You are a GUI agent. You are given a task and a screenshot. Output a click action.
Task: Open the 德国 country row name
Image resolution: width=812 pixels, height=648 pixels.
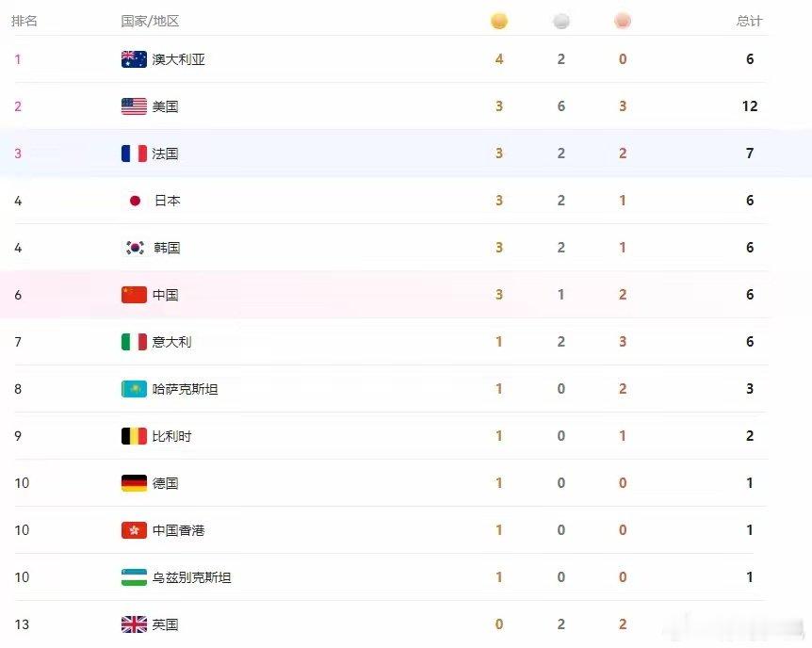pos(166,484)
